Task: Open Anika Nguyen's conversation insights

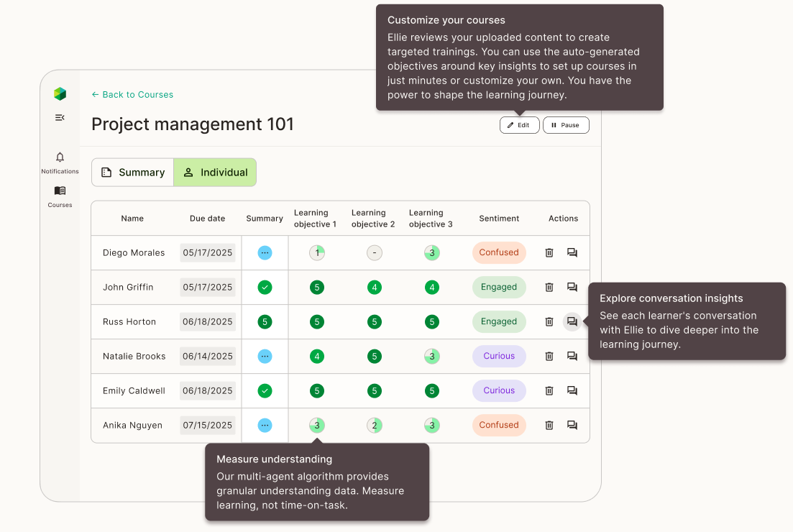Action: 572,425
